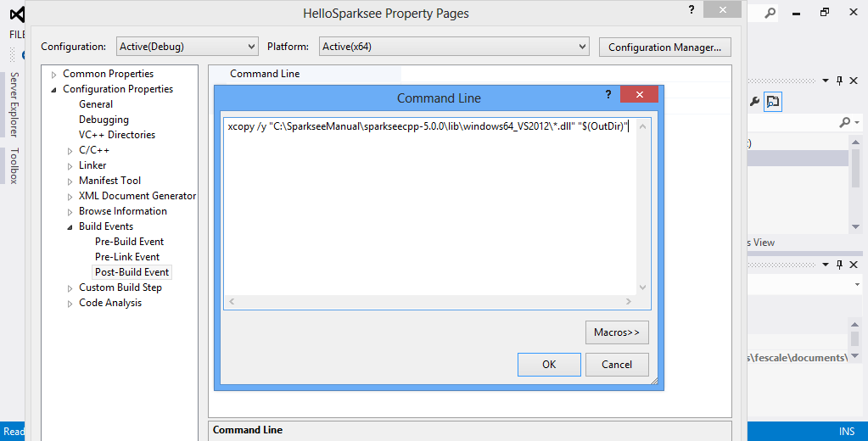Restore down the Visual Studio window

pyautogui.click(x=825, y=12)
